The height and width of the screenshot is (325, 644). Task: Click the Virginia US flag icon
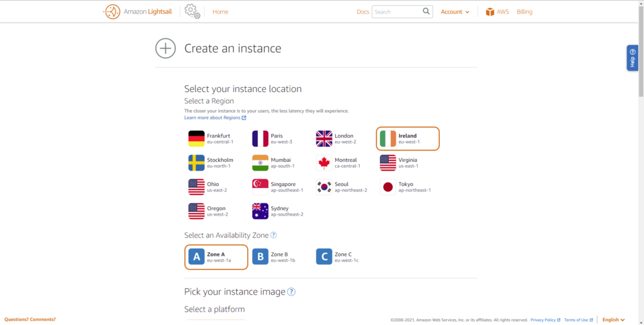coord(387,163)
